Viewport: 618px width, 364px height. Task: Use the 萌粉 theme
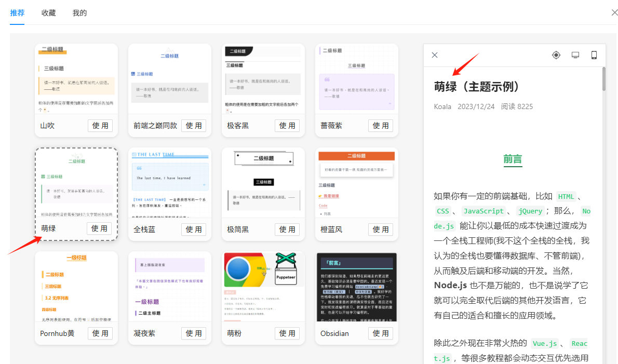(287, 333)
